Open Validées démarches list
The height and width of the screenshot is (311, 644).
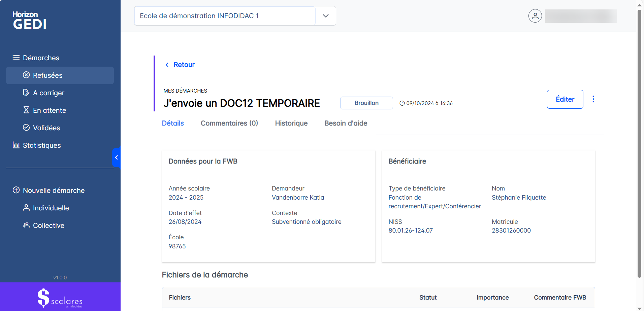tap(46, 128)
